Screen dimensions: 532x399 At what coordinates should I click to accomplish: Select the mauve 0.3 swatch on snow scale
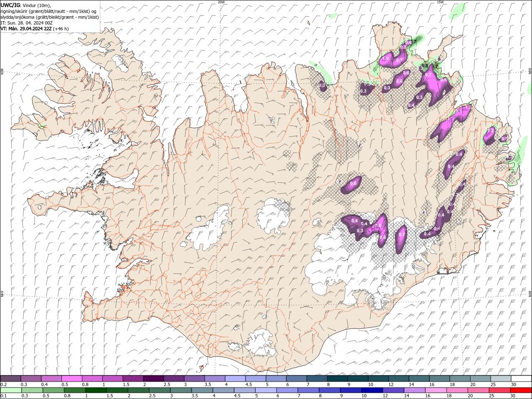tap(31, 379)
